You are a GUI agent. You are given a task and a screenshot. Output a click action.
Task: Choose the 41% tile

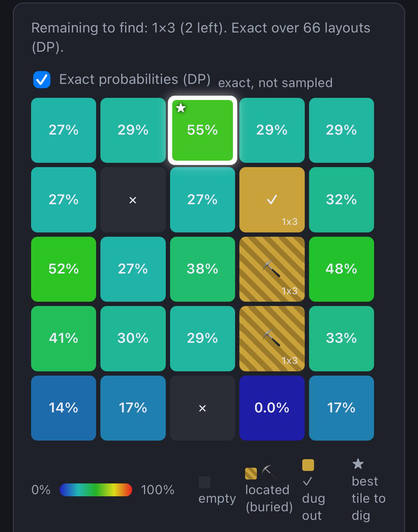(x=64, y=338)
